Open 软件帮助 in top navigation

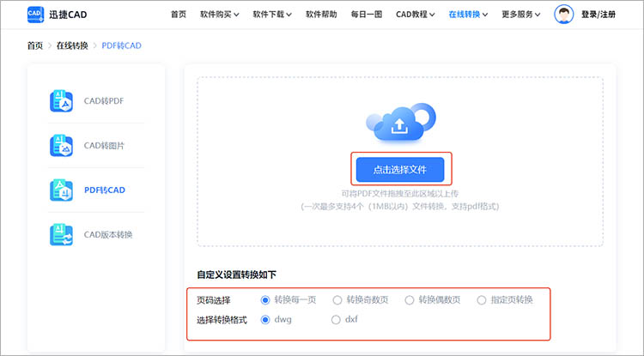tap(321, 15)
